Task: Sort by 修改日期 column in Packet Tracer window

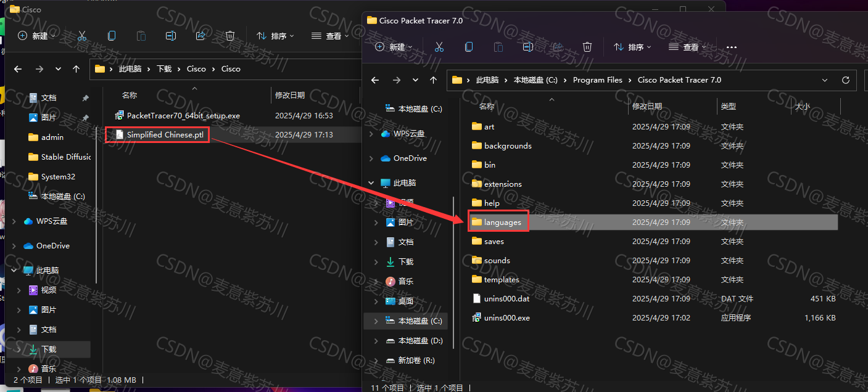Action: (647, 107)
